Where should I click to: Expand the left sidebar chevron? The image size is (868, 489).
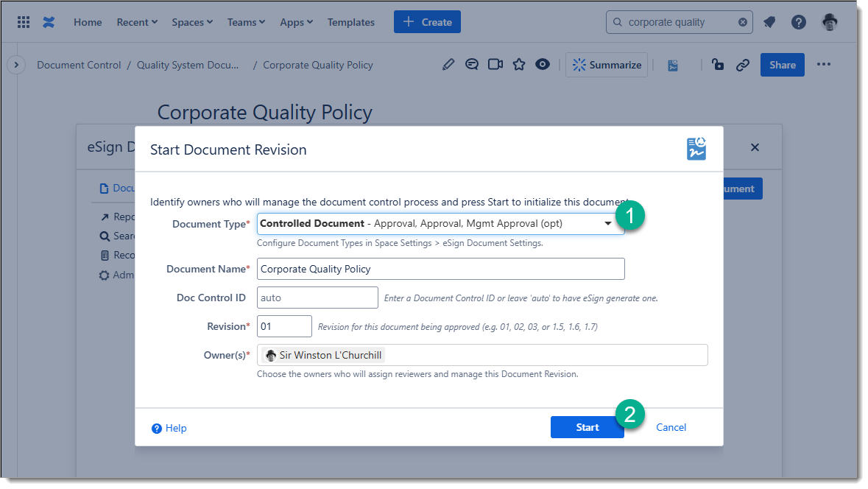[16, 65]
